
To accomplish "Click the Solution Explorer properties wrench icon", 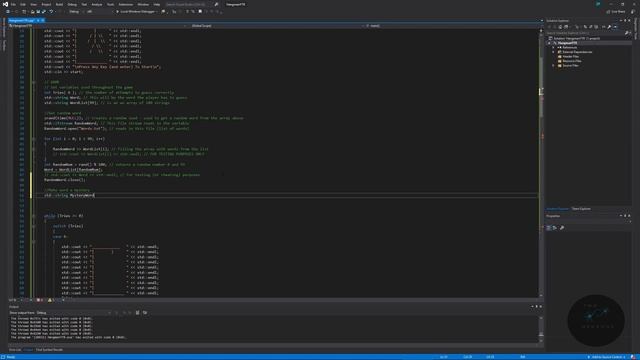I will click(x=609, y=27).
